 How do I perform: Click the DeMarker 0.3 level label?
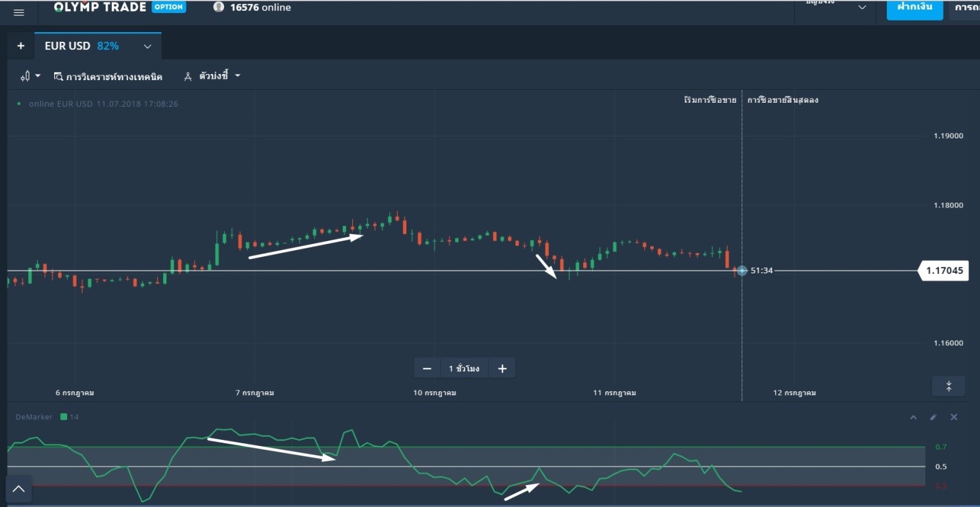pos(941,486)
